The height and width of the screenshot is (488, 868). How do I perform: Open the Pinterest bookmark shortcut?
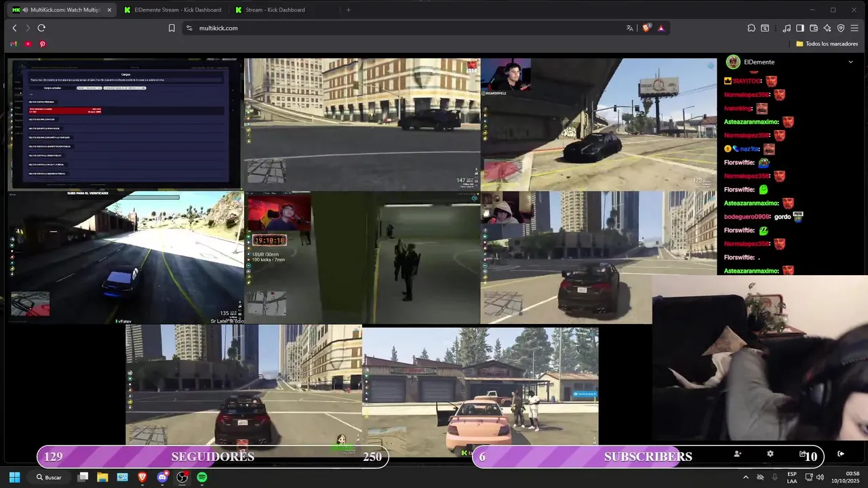click(42, 44)
